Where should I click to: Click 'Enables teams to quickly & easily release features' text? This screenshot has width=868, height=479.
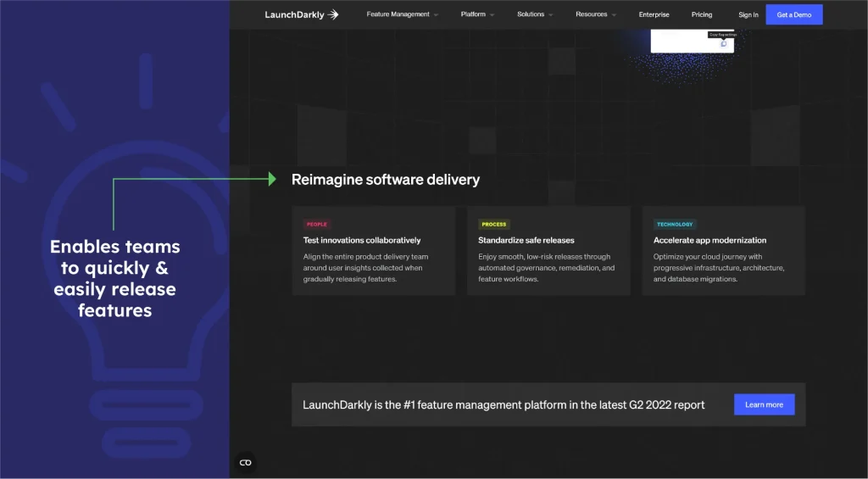(x=115, y=279)
